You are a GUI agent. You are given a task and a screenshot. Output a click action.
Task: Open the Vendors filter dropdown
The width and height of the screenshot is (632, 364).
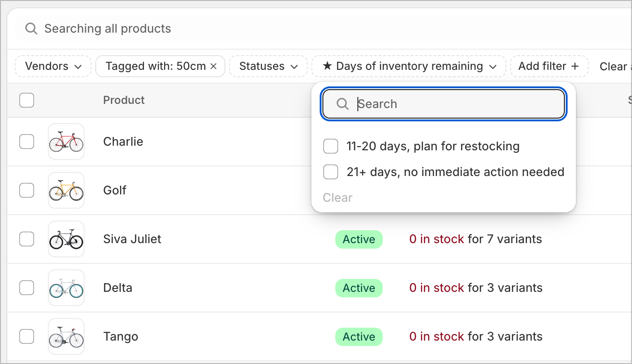click(x=52, y=66)
